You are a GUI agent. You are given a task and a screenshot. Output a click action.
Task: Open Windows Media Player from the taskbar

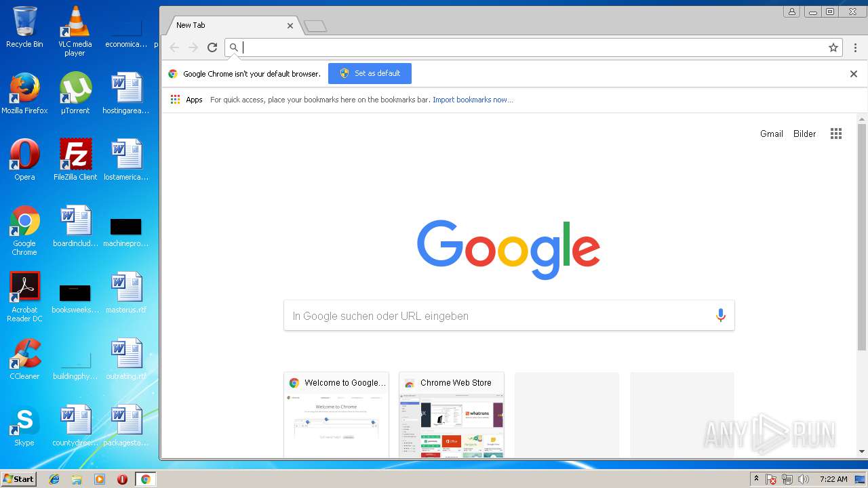click(x=100, y=479)
